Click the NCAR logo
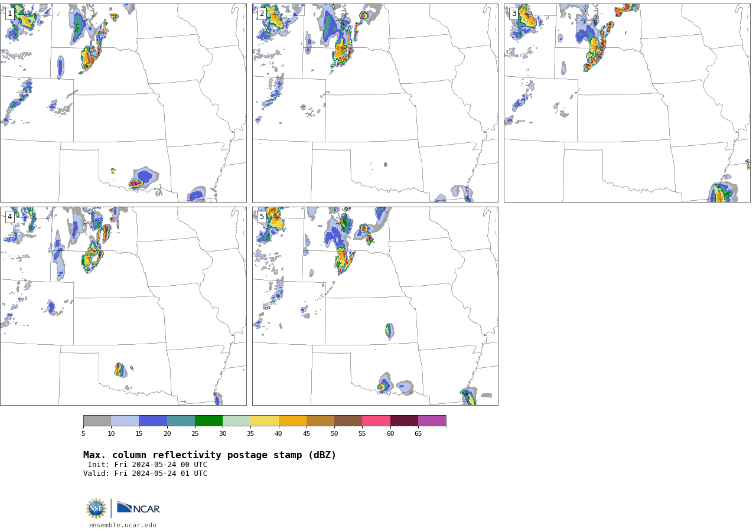The image size is (756, 532). (x=138, y=508)
